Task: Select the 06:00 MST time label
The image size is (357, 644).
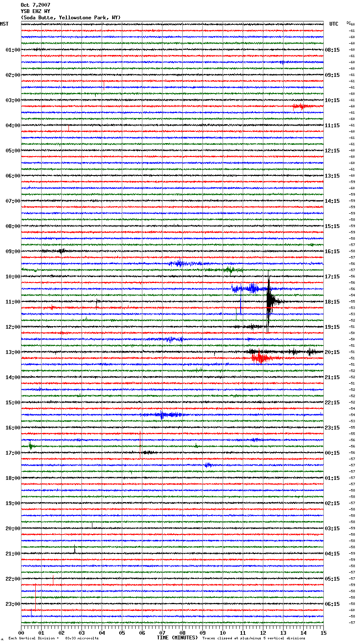Action: click(x=13, y=176)
